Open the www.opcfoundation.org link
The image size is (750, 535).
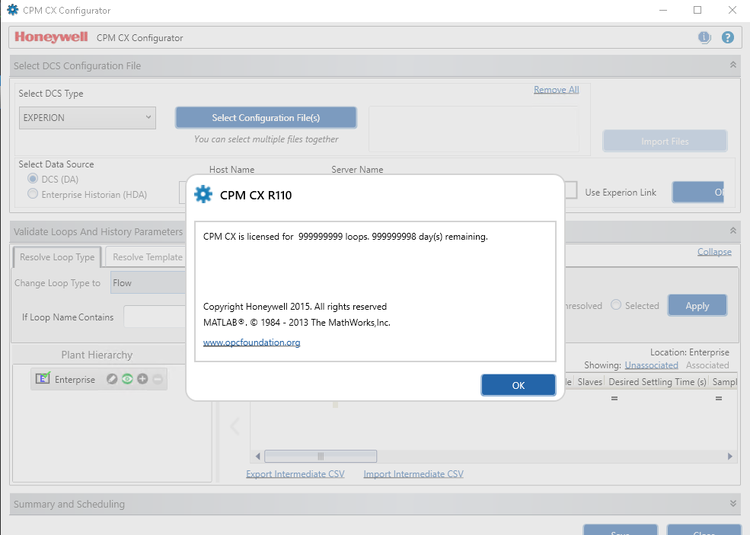click(x=251, y=342)
